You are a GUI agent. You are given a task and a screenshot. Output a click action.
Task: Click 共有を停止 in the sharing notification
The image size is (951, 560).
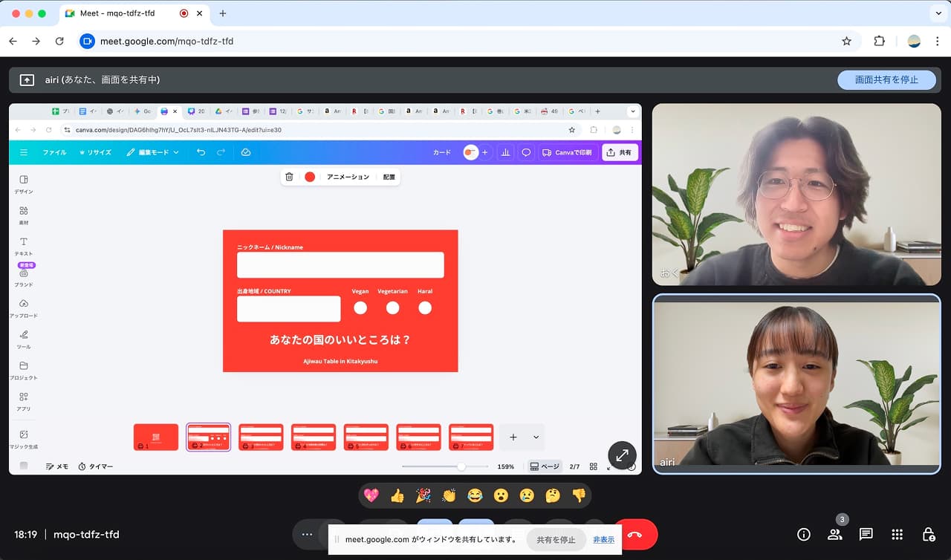tap(556, 540)
